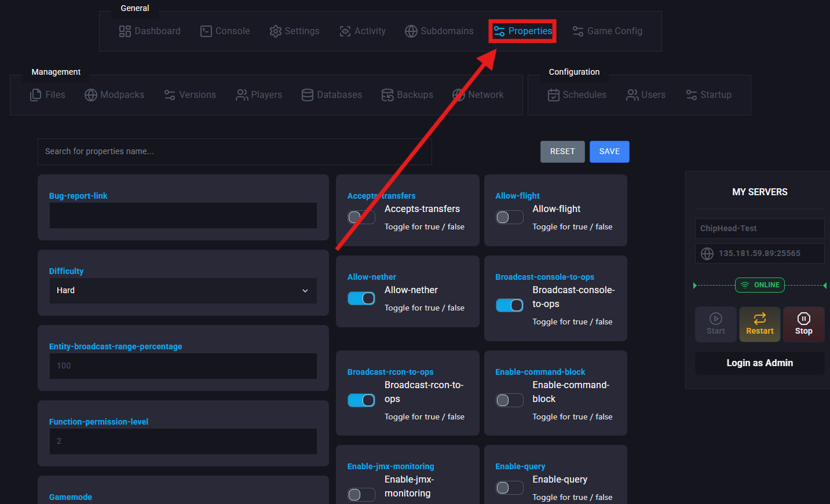Click the RESET button
This screenshot has width=830, height=504.
[x=562, y=152]
